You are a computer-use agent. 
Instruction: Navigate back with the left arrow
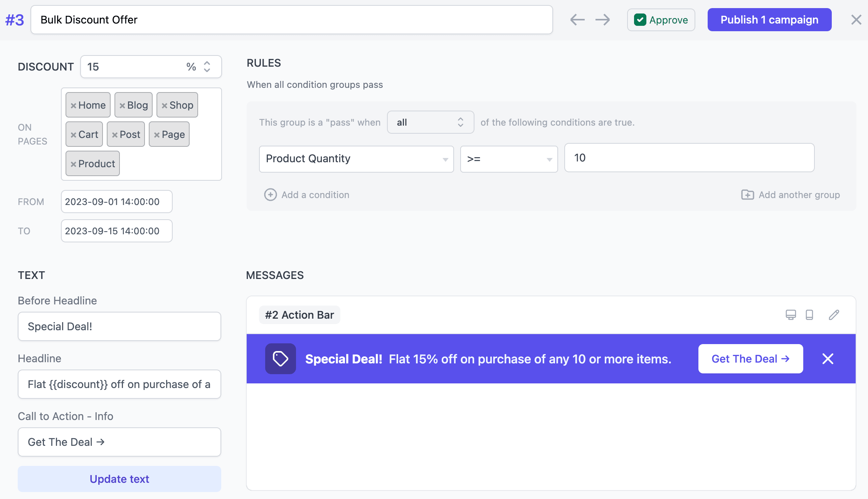(x=577, y=19)
